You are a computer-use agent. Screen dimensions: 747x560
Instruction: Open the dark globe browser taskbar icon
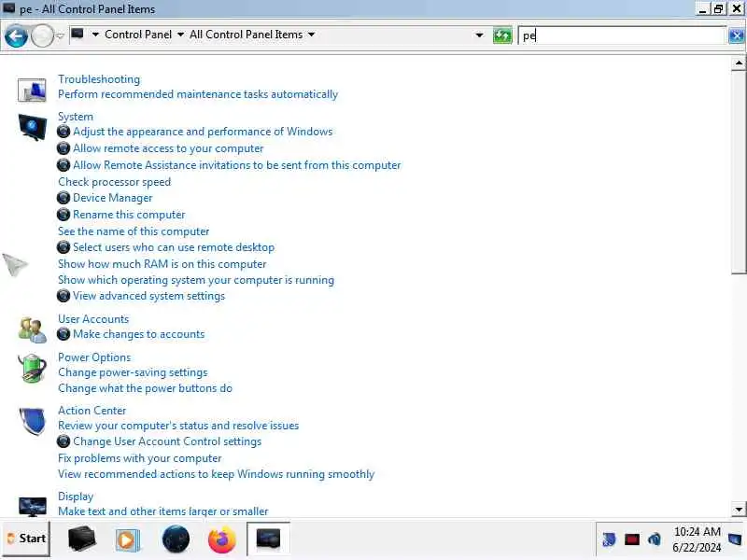(176, 539)
